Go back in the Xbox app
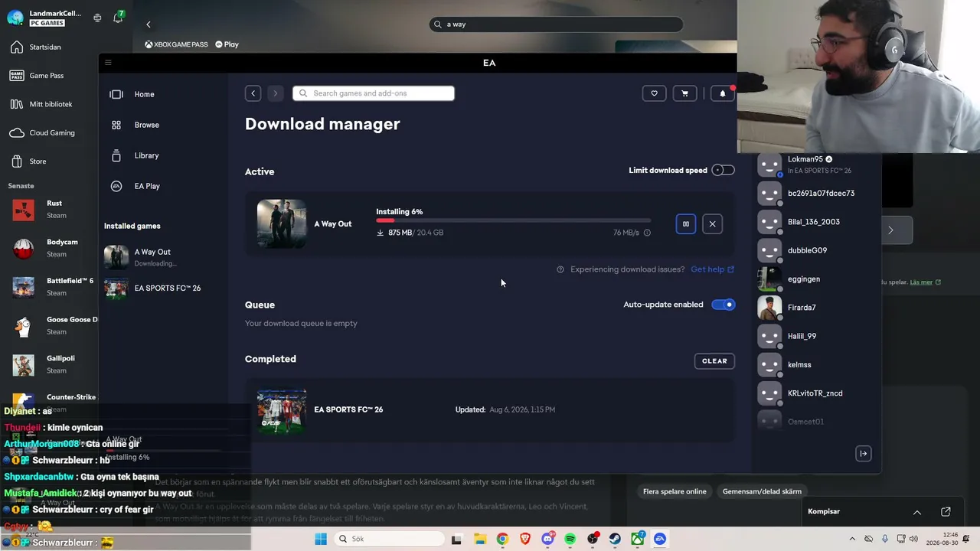The height and width of the screenshot is (551, 980). click(x=149, y=24)
